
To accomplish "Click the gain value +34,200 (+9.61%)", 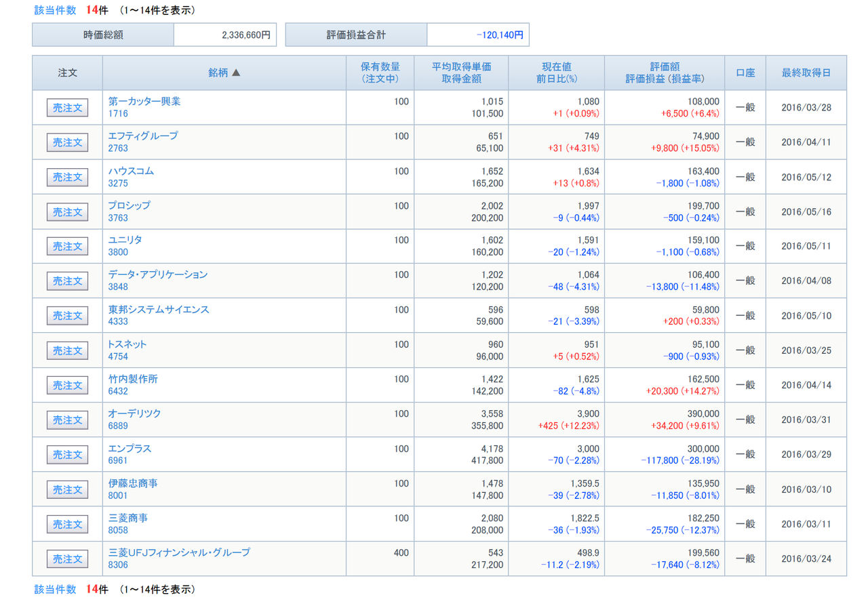I will tap(686, 426).
